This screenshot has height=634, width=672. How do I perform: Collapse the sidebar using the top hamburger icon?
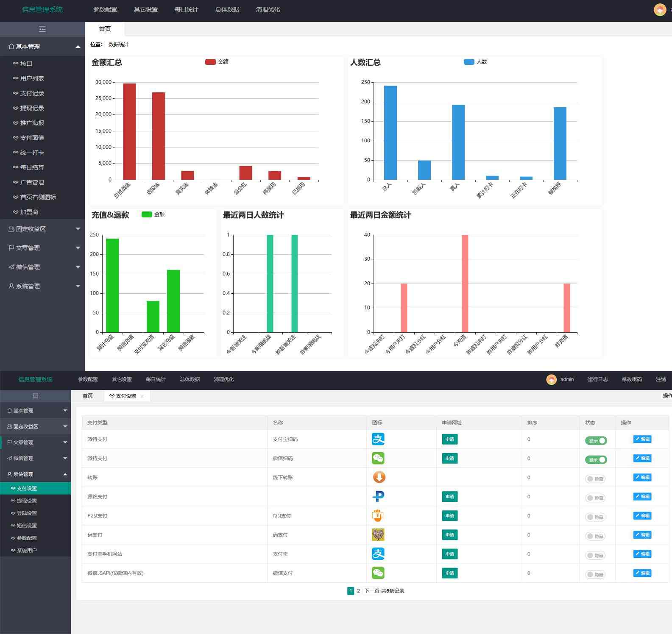tap(42, 29)
